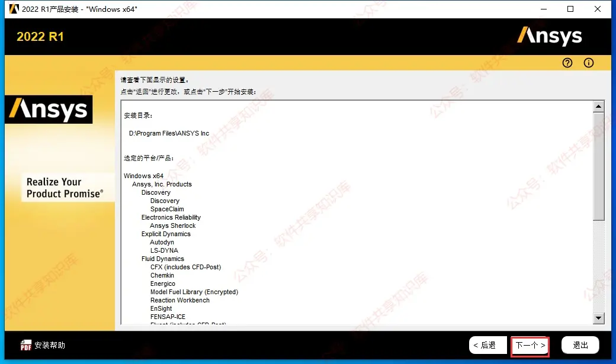Click the Ansys, Inc. Products entry
616x364 pixels.
162,184
